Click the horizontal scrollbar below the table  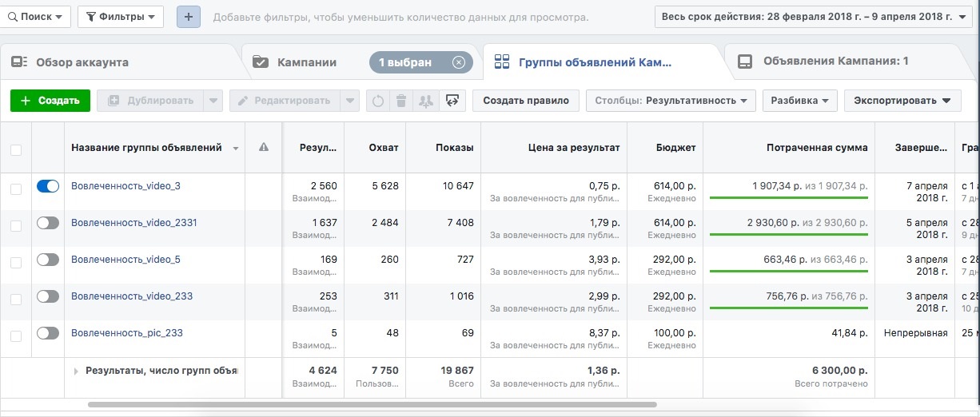372,405
